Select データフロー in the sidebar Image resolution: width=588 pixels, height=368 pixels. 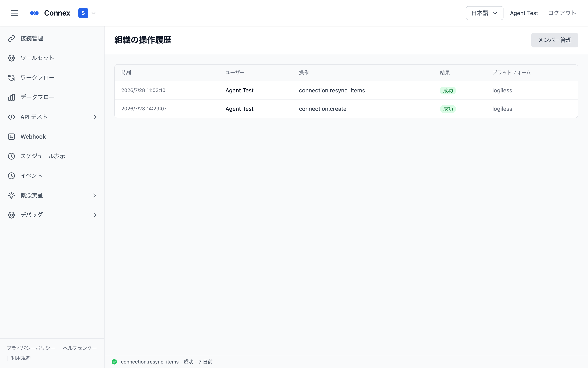pyautogui.click(x=52, y=97)
